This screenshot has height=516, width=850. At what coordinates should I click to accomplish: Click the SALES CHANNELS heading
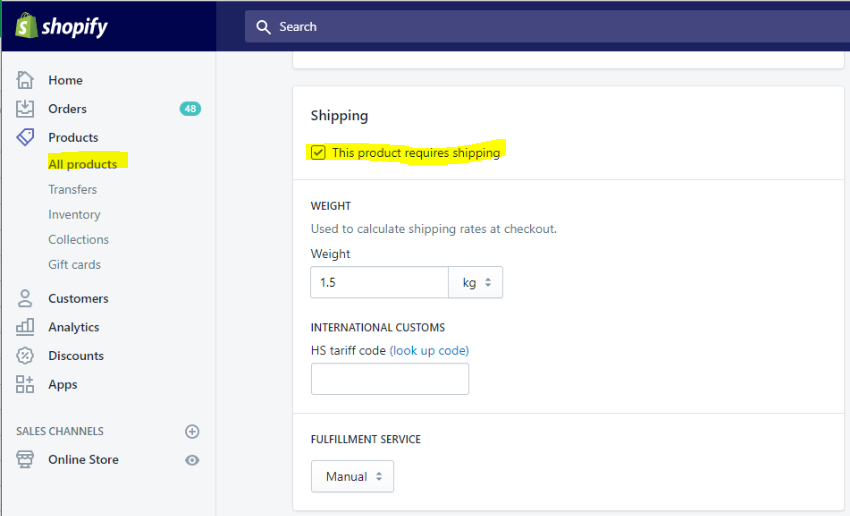tap(60, 431)
